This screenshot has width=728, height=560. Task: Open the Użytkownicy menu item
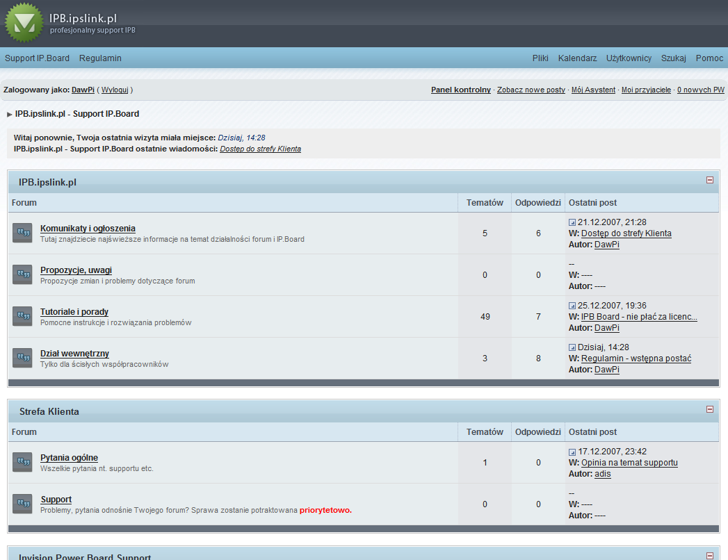[629, 58]
